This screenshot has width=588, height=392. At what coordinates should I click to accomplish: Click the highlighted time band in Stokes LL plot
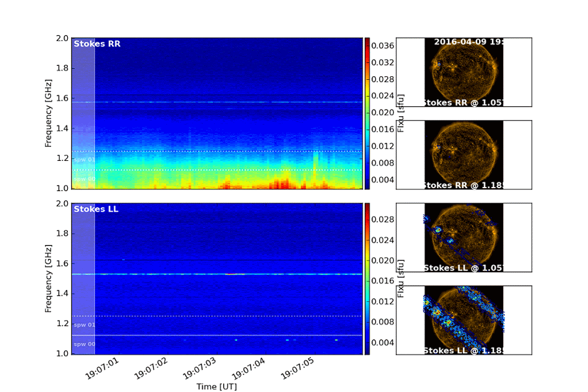83,278
